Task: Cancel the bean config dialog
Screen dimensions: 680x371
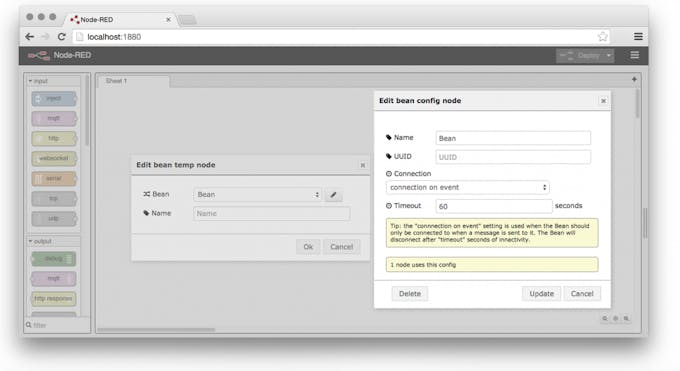Action: (x=582, y=294)
